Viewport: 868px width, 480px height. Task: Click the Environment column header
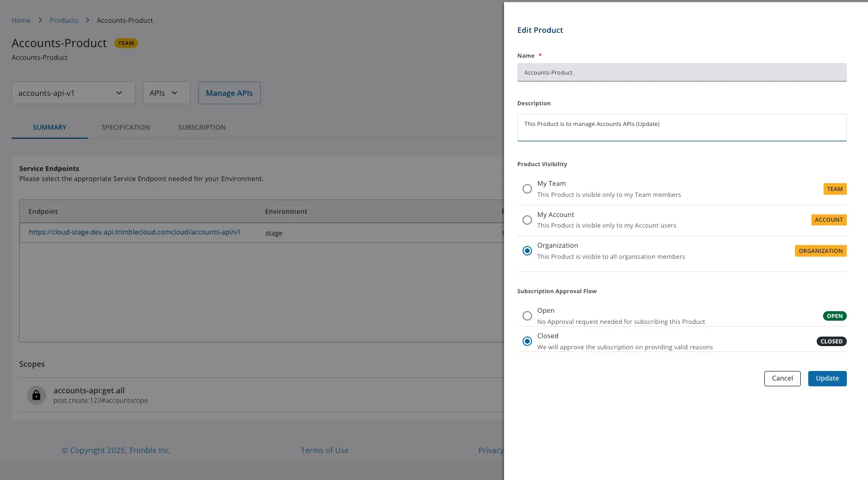286,212
